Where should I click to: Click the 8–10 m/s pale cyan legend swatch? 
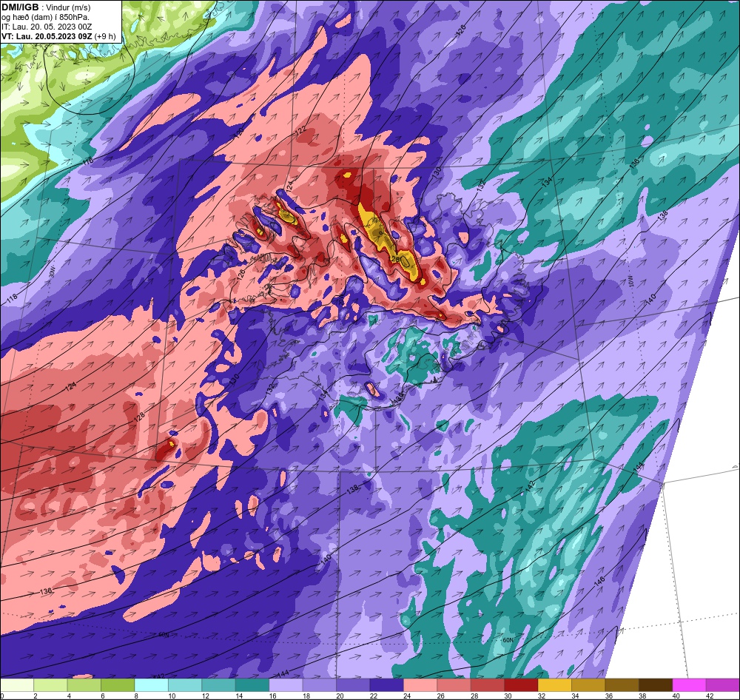[x=151, y=685]
